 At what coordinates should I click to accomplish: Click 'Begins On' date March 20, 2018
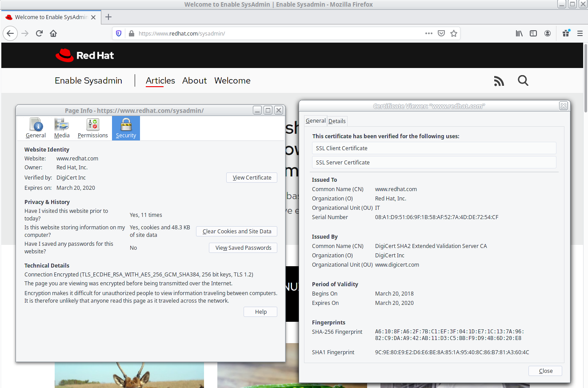click(394, 294)
